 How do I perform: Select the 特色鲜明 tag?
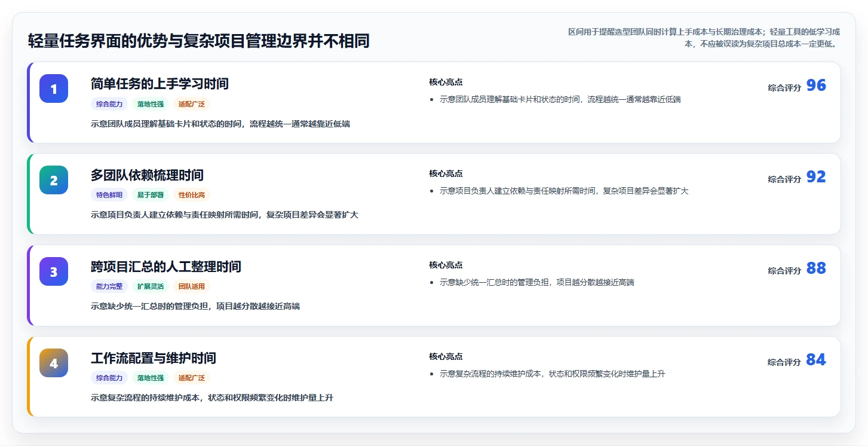(109, 195)
